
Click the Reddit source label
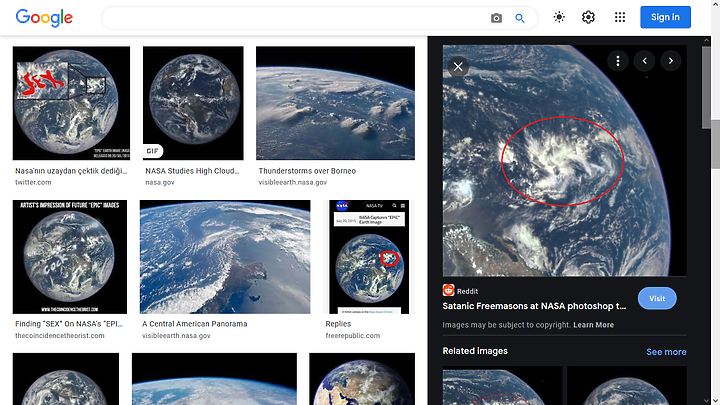click(x=467, y=291)
